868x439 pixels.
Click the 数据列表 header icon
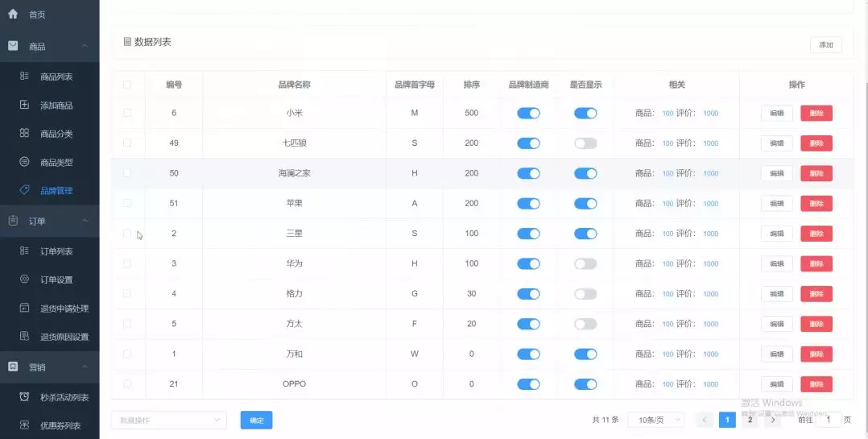pos(127,42)
